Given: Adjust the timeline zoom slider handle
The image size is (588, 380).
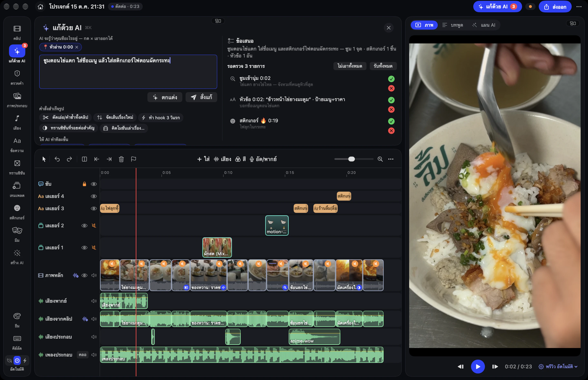Looking at the screenshot, I should (351, 159).
